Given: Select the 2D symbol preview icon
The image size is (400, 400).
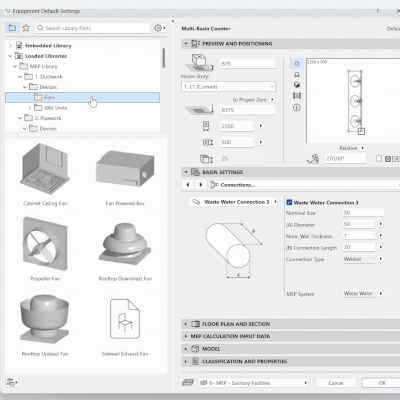Looking at the screenshot, I should [297, 63].
